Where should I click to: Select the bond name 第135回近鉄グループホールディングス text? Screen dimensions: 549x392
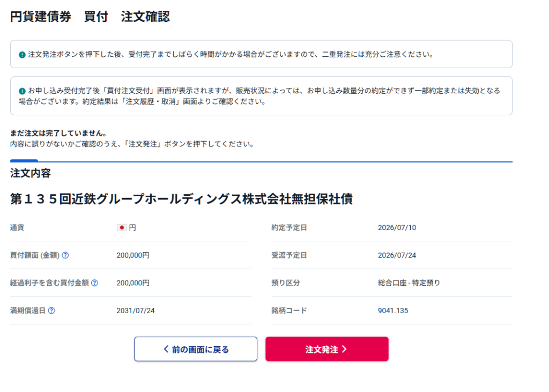[x=181, y=199]
